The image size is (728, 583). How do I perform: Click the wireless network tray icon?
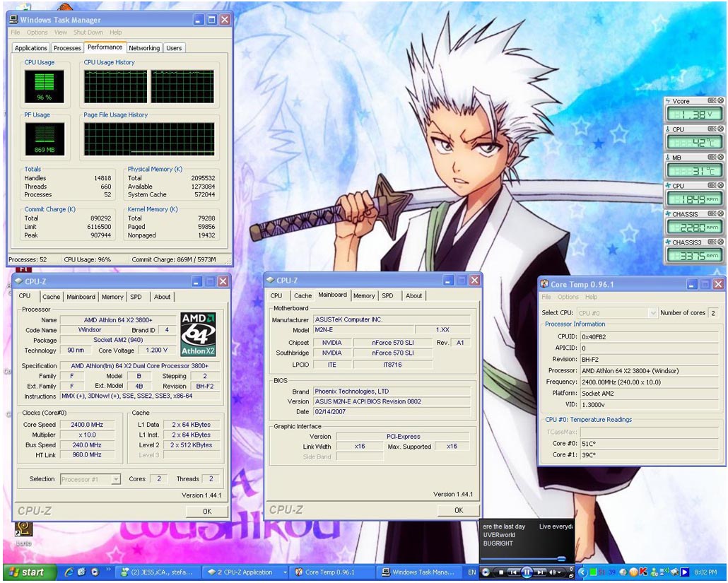pos(664,572)
